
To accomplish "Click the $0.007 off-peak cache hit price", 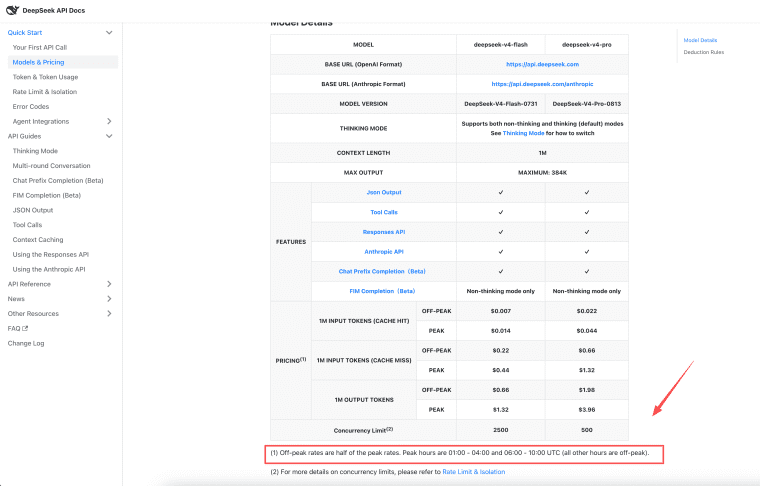I will pos(501,311).
